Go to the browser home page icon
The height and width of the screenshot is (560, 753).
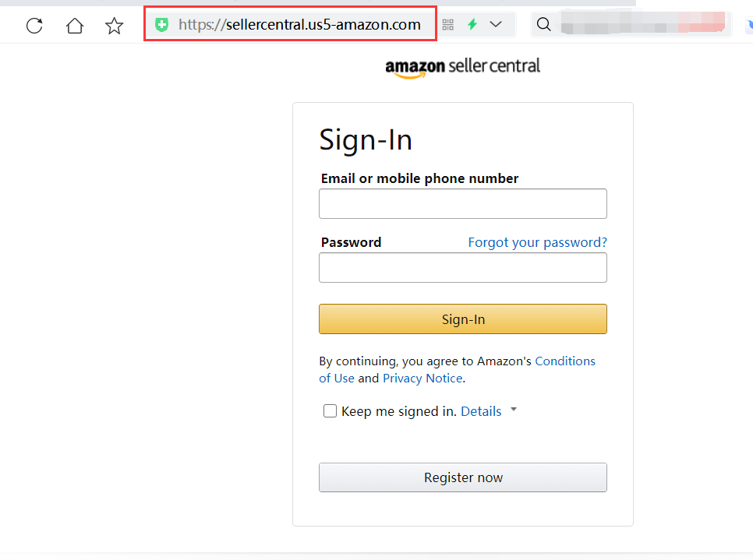pyautogui.click(x=75, y=26)
